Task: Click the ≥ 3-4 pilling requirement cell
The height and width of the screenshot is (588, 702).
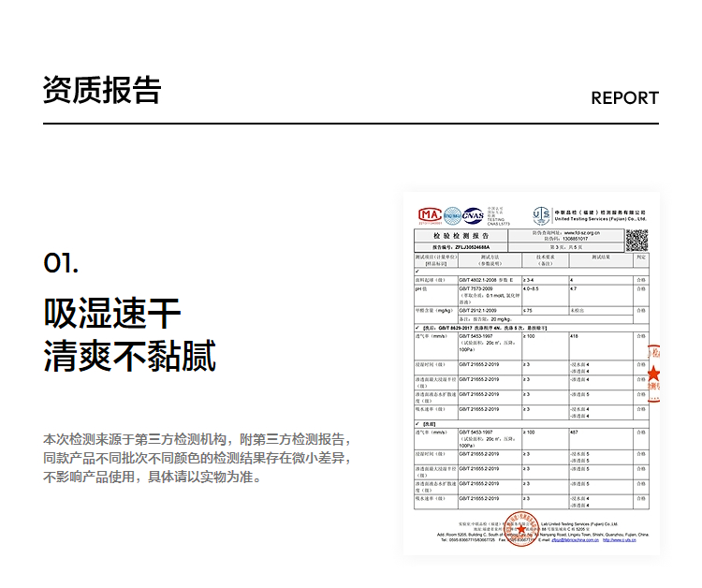Action: pos(546,280)
